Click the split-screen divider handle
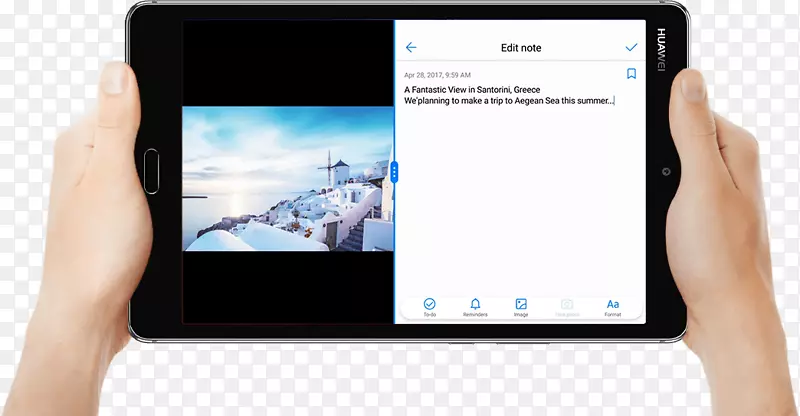800x416 pixels. (x=395, y=172)
